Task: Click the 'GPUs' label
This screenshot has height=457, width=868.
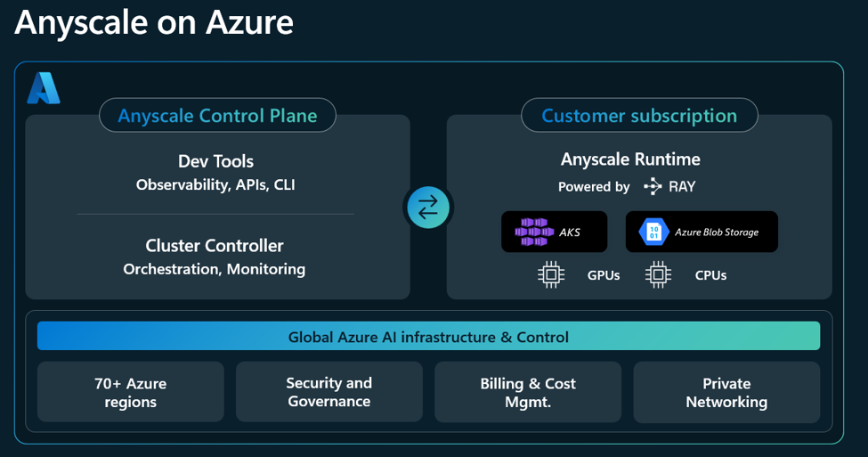Action: point(604,275)
